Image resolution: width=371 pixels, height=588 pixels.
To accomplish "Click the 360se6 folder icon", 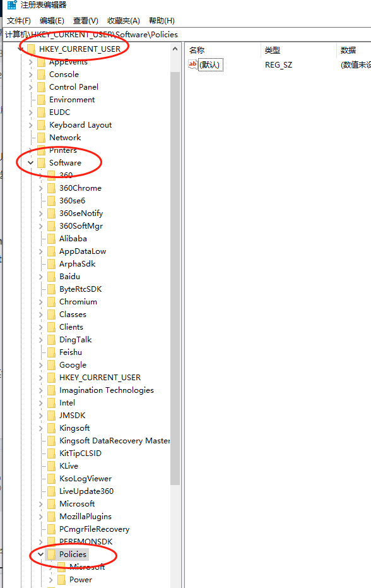I will tap(52, 201).
